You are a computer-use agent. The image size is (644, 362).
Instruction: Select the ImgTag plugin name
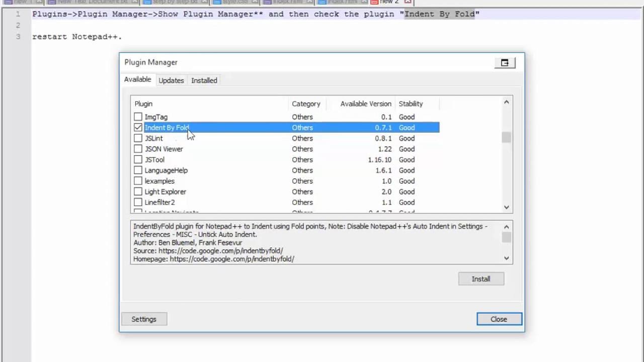click(x=156, y=117)
